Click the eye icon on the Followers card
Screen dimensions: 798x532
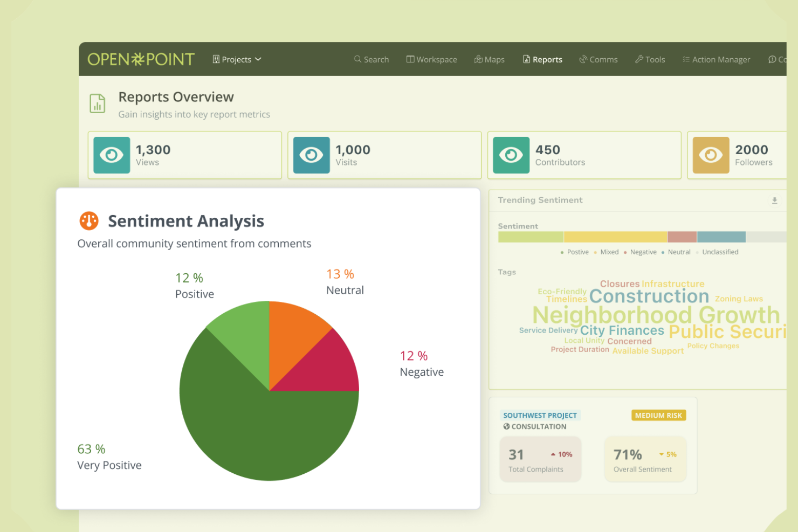point(711,155)
